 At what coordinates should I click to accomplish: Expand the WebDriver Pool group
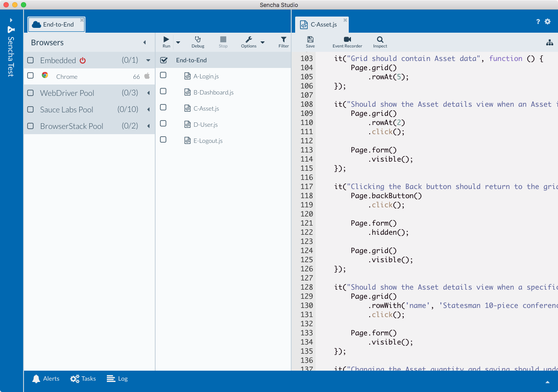click(148, 93)
